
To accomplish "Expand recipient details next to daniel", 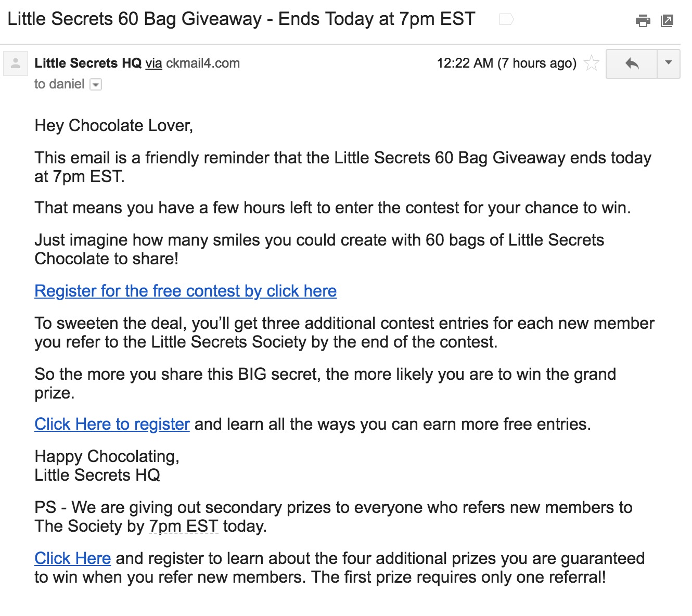I will [x=96, y=84].
